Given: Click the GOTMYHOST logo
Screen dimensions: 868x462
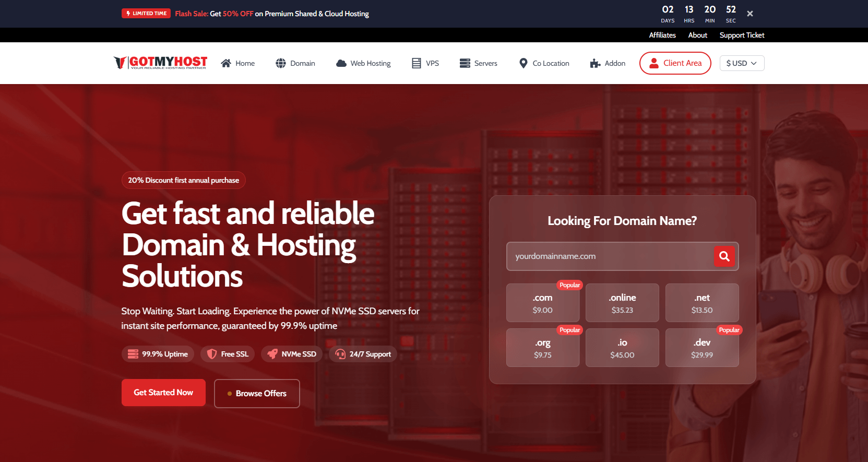Looking at the screenshot, I should (x=160, y=63).
